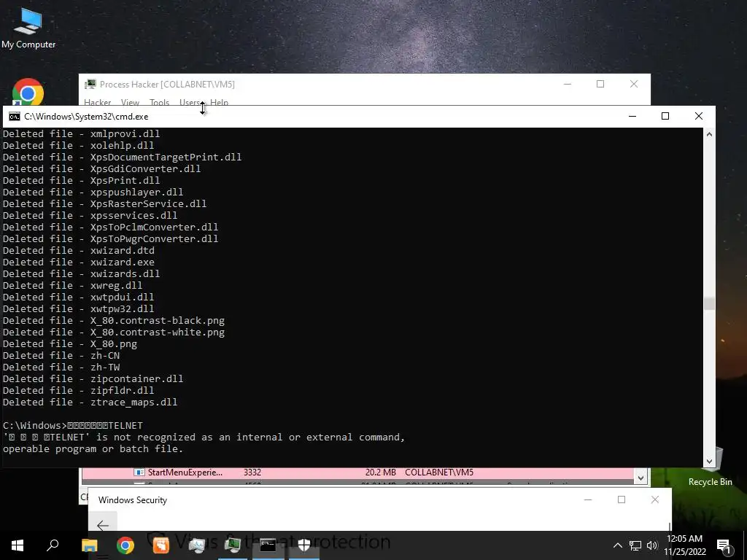Select the My Computer desktop icon

point(28,28)
